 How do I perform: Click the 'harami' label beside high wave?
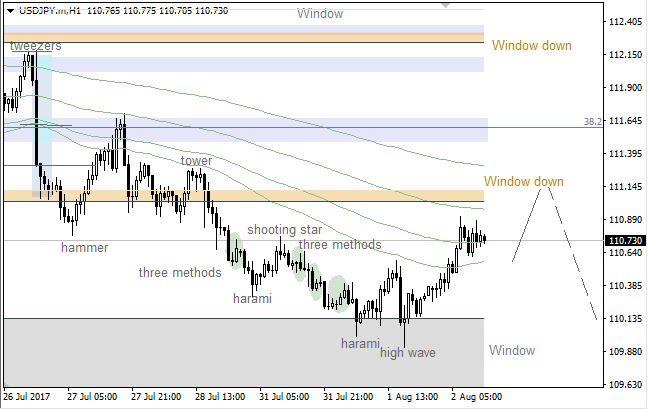tap(360, 343)
